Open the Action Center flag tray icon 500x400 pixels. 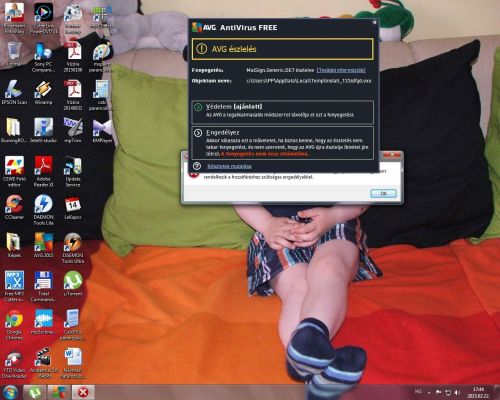[x=439, y=392]
